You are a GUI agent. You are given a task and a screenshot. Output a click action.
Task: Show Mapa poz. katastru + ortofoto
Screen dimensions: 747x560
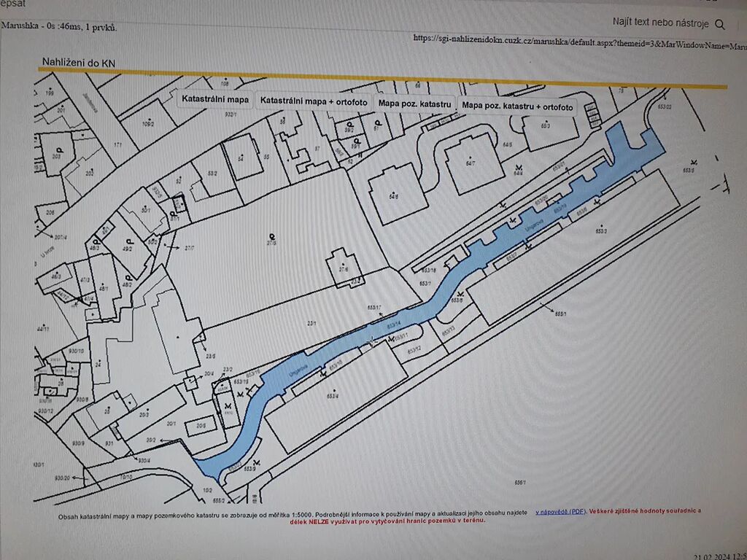[x=518, y=106]
